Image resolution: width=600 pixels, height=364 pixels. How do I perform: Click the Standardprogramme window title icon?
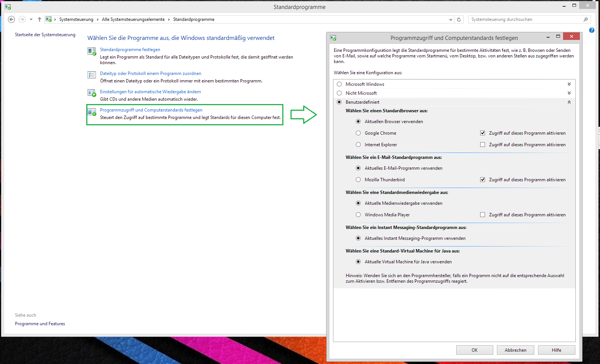[8, 7]
